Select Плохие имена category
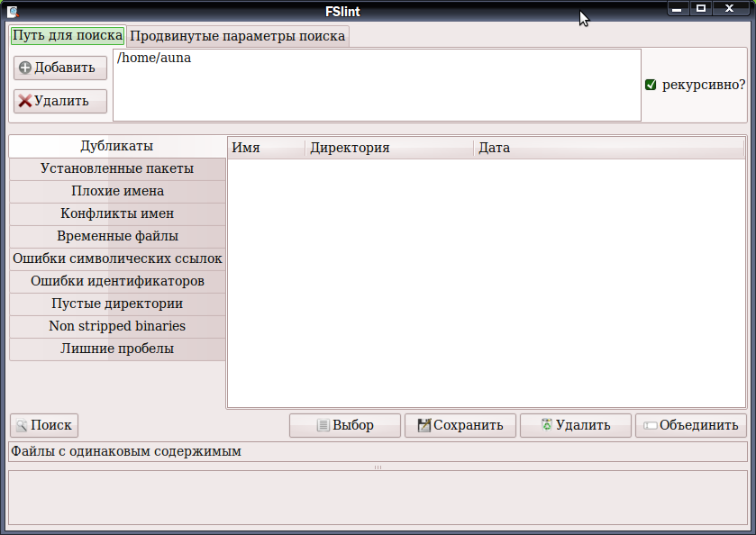The height and width of the screenshot is (535, 756). pyautogui.click(x=117, y=191)
